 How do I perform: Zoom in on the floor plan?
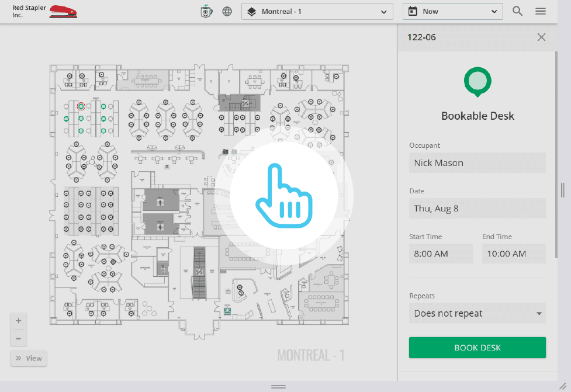tap(18, 320)
